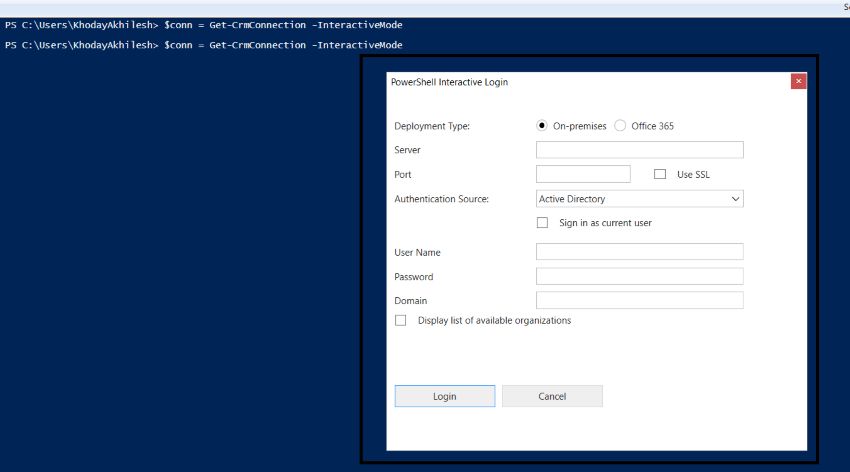This screenshot has width=850, height=472.
Task: Close the PowerShell Interactive Login dialog
Action: point(799,81)
